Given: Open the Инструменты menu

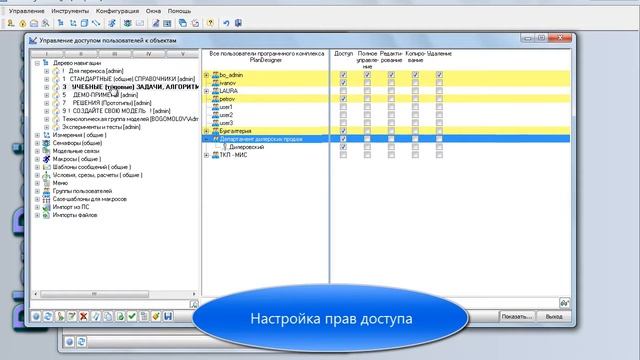Looking at the screenshot, I should (70, 11).
